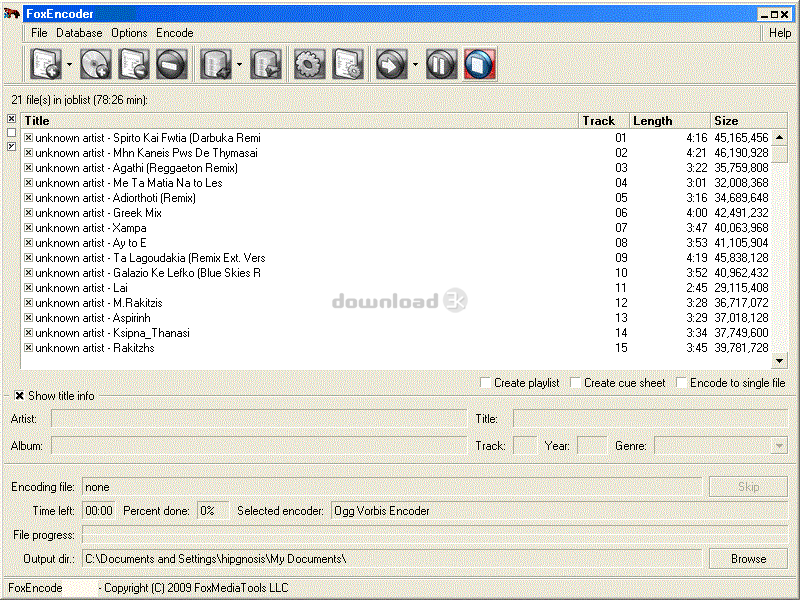
Task: Click the uncheck-all empty box icon beside the joblist
Action: click(x=11, y=133)
